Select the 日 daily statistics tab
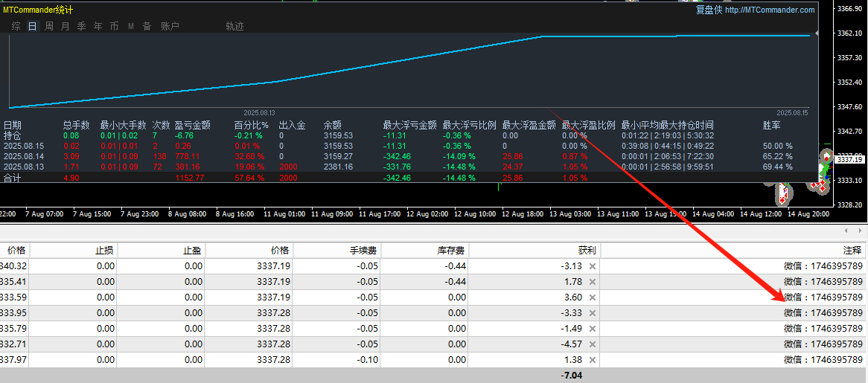Screen dimensions: 868x383 pyautogui.click(x=33, y=26)
